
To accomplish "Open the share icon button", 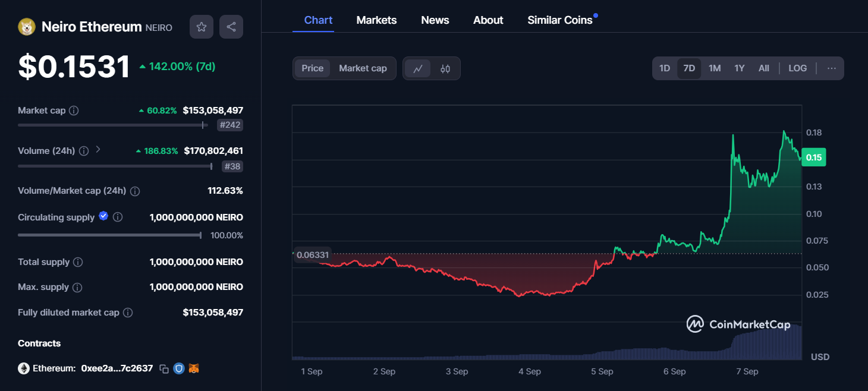I will 231,27.
